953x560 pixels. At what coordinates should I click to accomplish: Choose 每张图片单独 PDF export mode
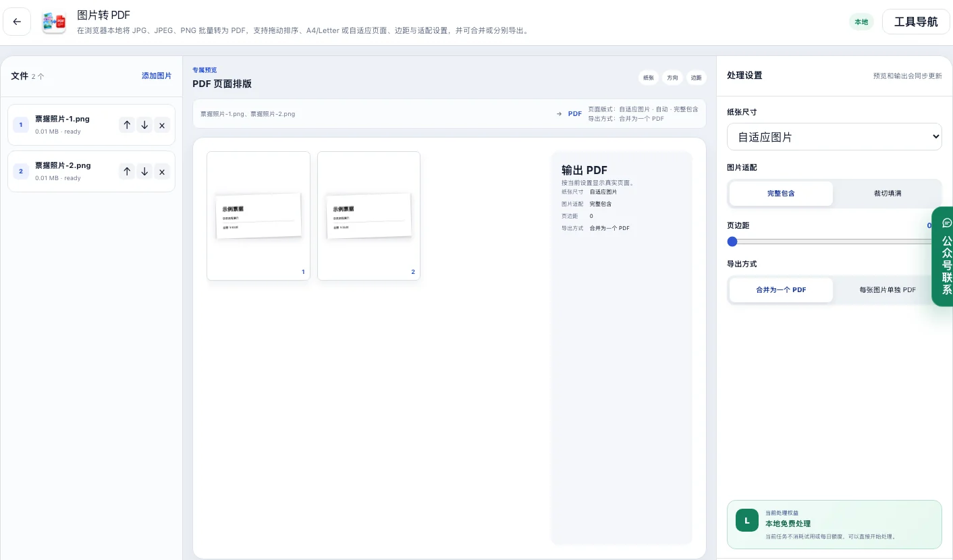point(887,290)
